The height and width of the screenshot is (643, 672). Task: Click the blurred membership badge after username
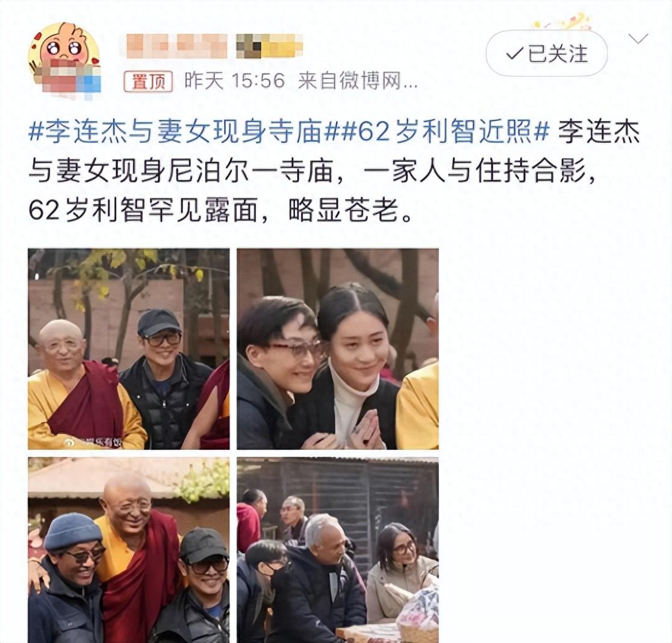270,45
